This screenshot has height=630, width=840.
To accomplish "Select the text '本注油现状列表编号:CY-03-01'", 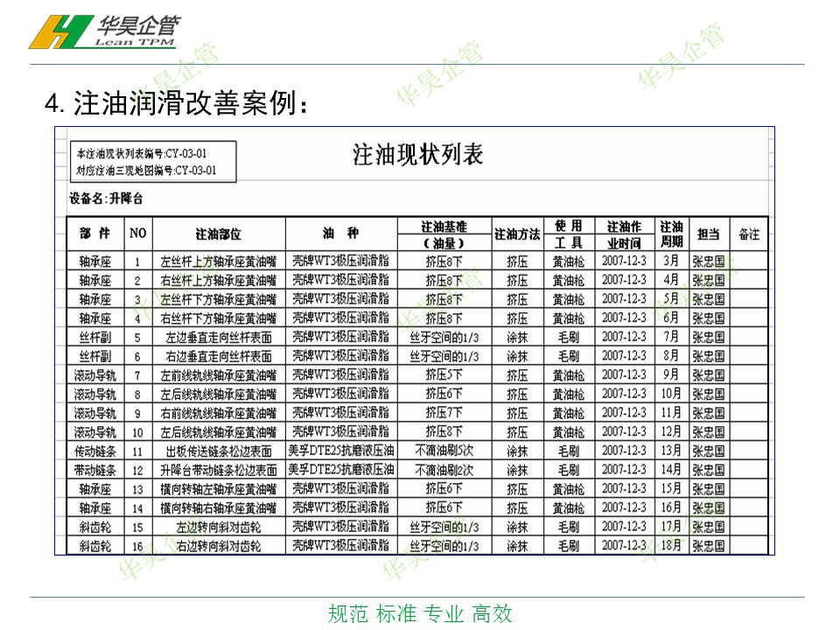I will tap(142, 154).
